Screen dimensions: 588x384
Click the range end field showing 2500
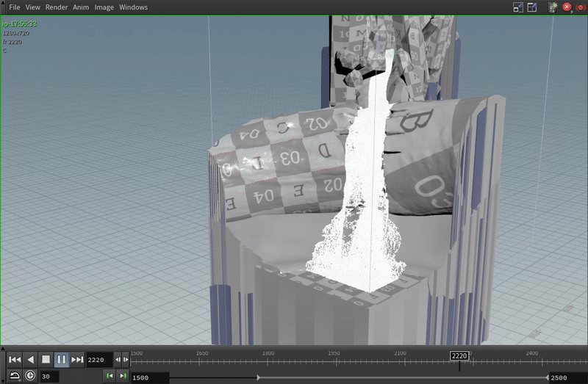pos(568,377)
